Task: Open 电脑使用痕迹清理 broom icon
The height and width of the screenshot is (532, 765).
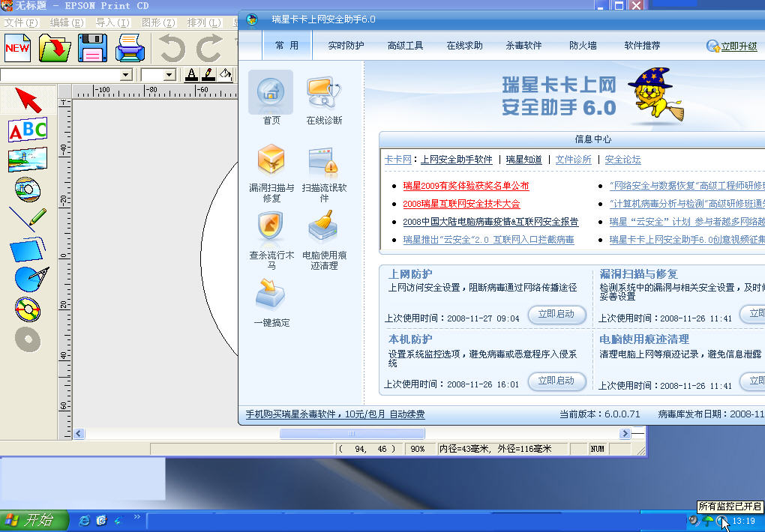Action: click(x=324, y=241)
